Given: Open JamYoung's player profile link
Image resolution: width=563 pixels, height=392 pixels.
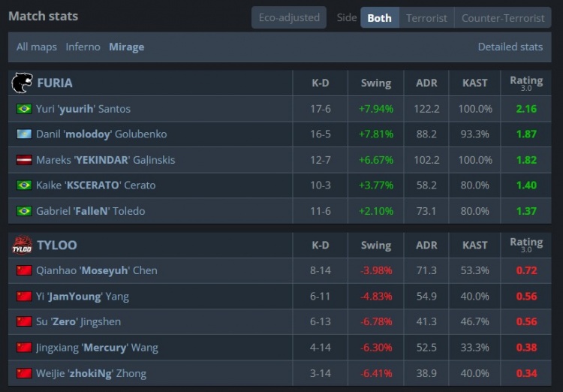Looking at the screenshot, I should pyautogui.click(x=83, y=297).
